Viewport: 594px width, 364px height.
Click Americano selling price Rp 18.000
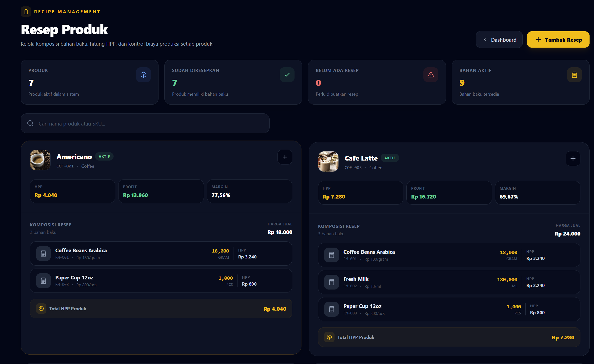coord(280,232)
